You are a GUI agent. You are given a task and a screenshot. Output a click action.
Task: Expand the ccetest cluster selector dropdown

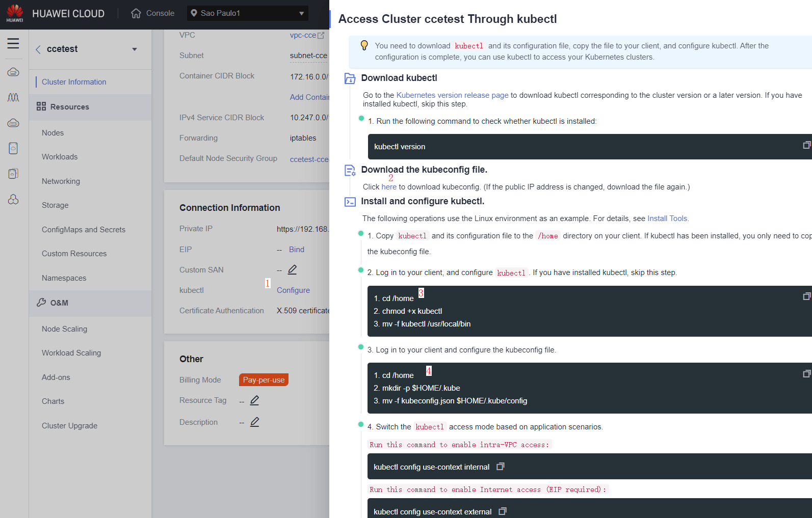(x=135, y=49)
